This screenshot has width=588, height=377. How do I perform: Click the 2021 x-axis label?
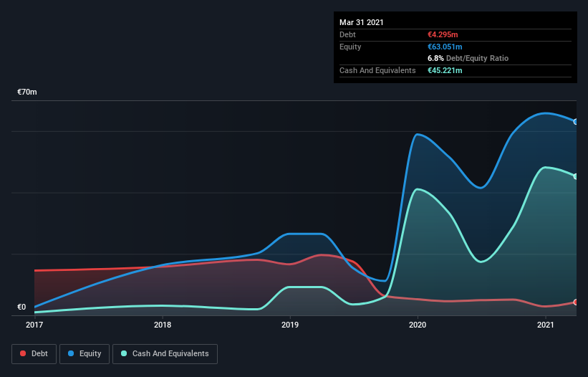tap(545, 325)
